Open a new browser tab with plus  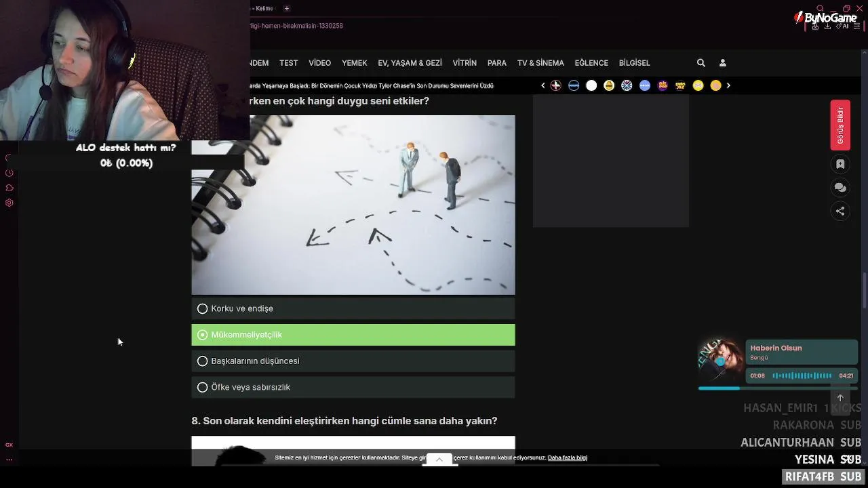[x=287, y=8]
